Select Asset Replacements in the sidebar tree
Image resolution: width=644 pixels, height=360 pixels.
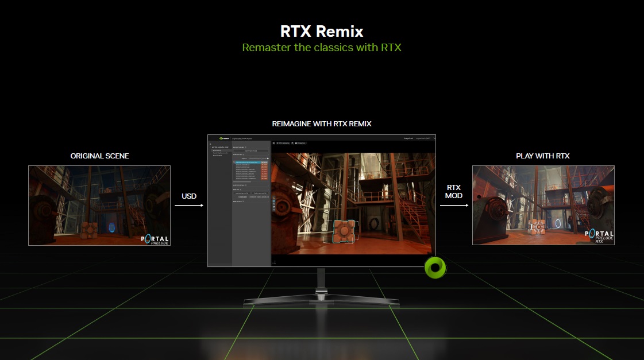click(221, 153)
